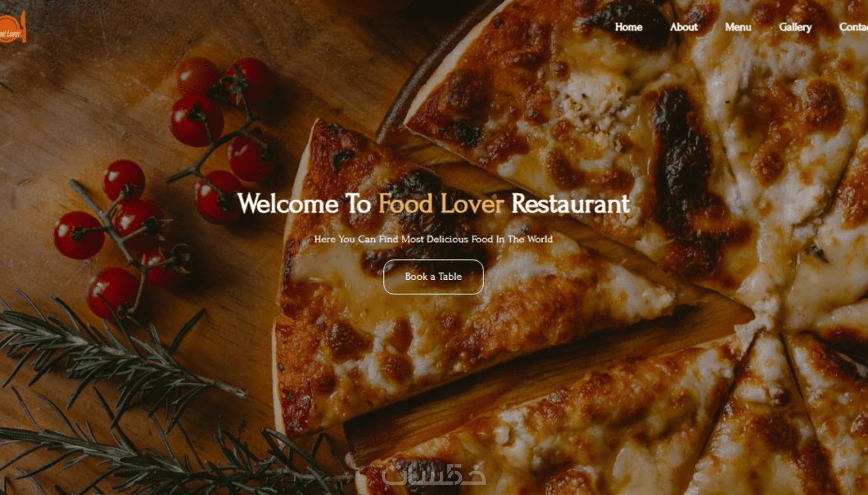Open the Home navigation link

click(x=628, y=27)
